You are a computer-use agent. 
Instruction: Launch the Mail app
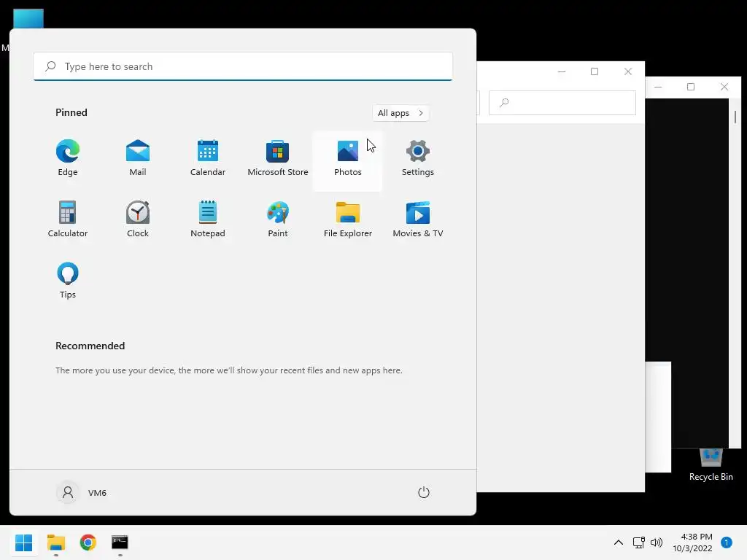138,158
